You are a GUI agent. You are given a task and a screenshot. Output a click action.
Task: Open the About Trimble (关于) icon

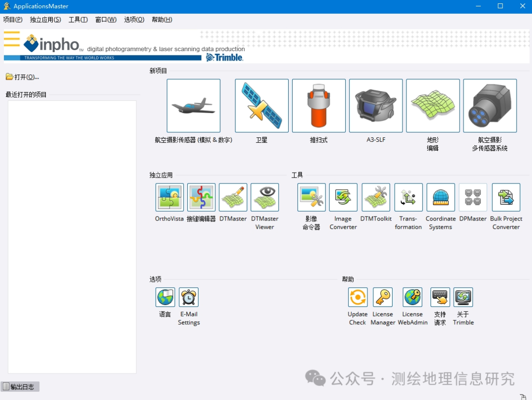[464, 297]
